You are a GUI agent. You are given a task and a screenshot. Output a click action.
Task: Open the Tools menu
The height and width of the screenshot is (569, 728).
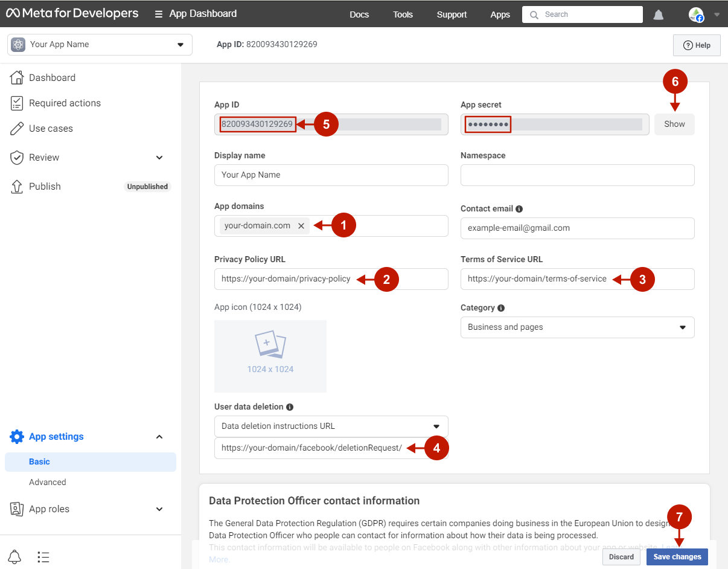pyautogui.click(x=403, y=14)
